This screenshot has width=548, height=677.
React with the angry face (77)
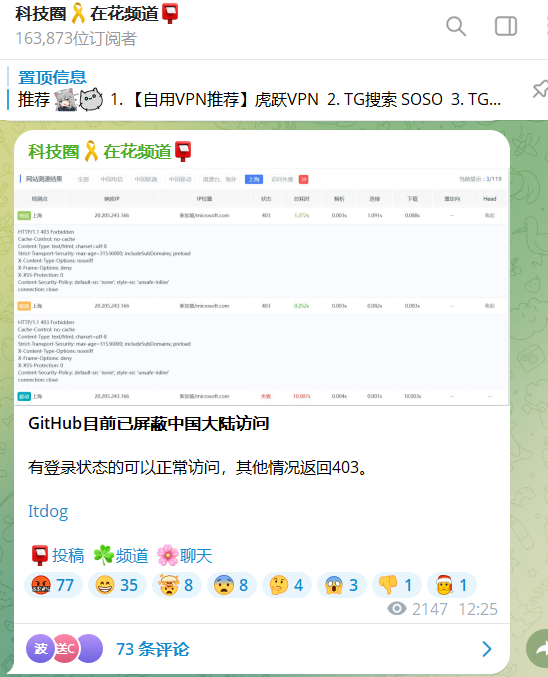pyautogui.click(x=53, y=585)
